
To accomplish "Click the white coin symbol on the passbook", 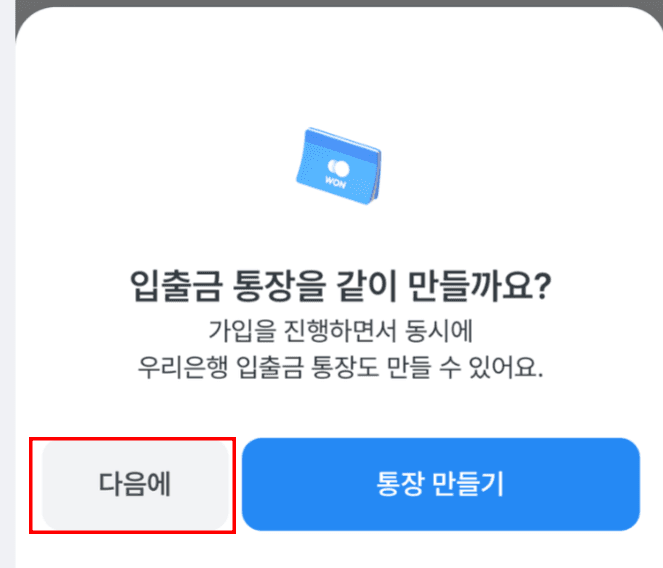I will click(x=339, y=168).
